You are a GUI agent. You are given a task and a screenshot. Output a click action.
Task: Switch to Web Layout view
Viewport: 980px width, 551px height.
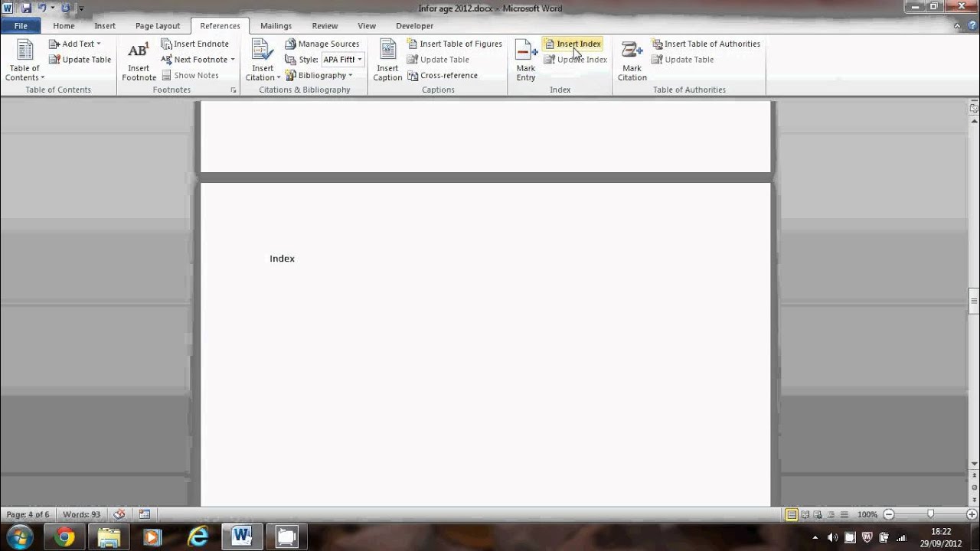(818, 515)
